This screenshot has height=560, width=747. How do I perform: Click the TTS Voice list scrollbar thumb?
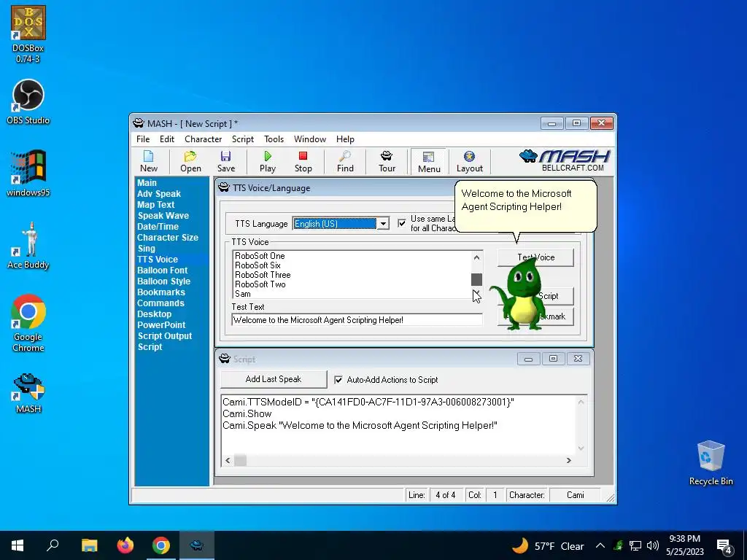coord(476,279)
